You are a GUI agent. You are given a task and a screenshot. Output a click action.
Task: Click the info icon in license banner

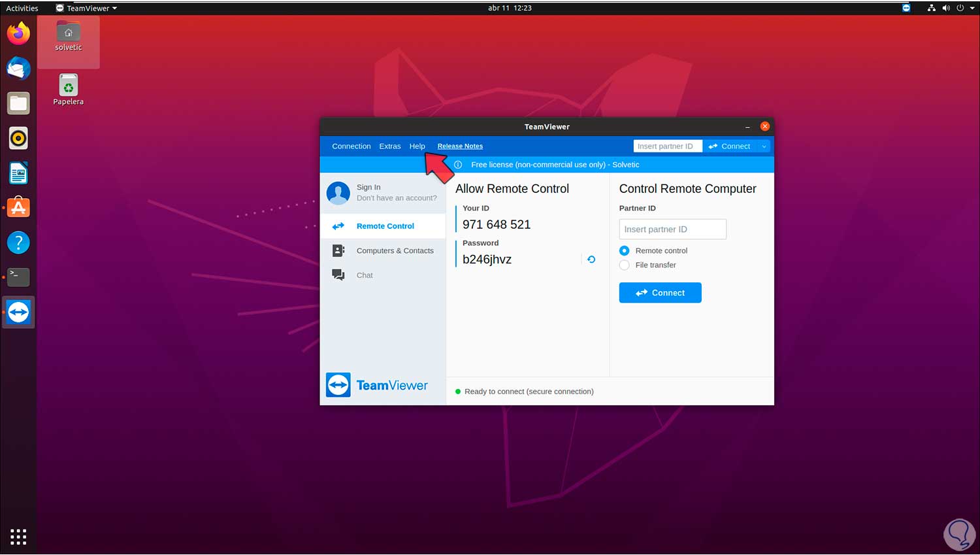point(458,165)
